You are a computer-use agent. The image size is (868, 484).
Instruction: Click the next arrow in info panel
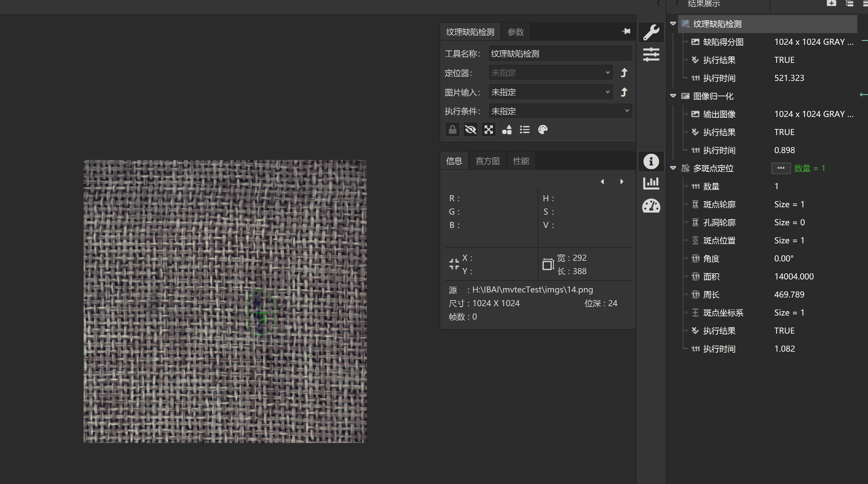click(622, 182)
